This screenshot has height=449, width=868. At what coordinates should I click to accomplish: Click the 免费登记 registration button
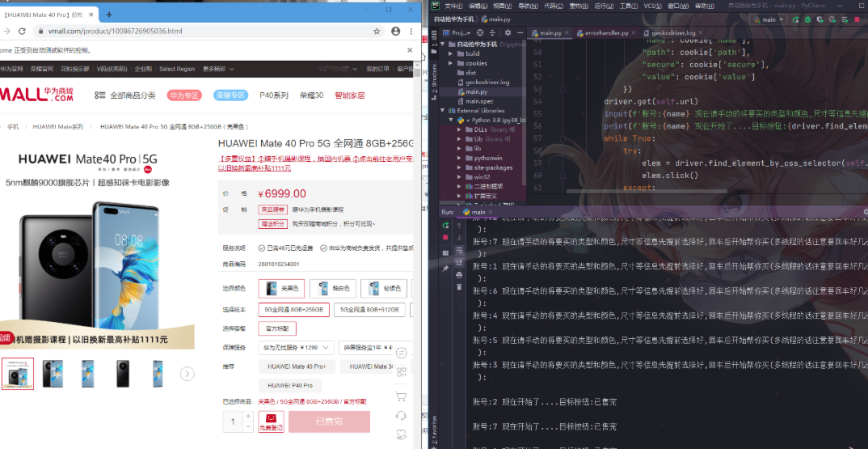(272, 421)
